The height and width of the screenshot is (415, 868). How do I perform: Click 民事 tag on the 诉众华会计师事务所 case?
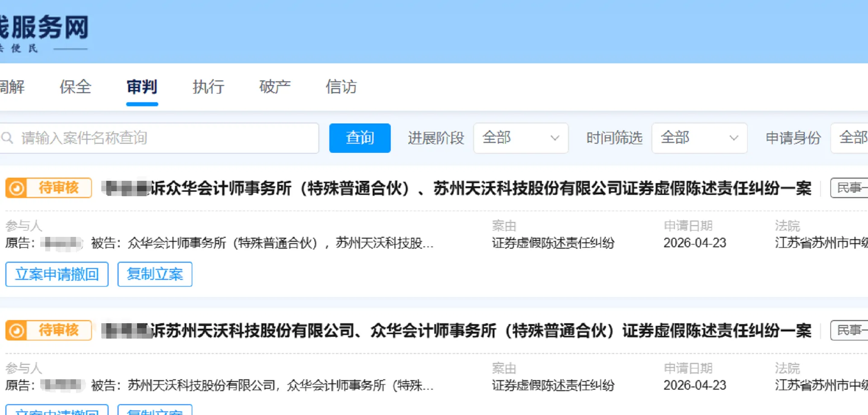tap(849, 188)
